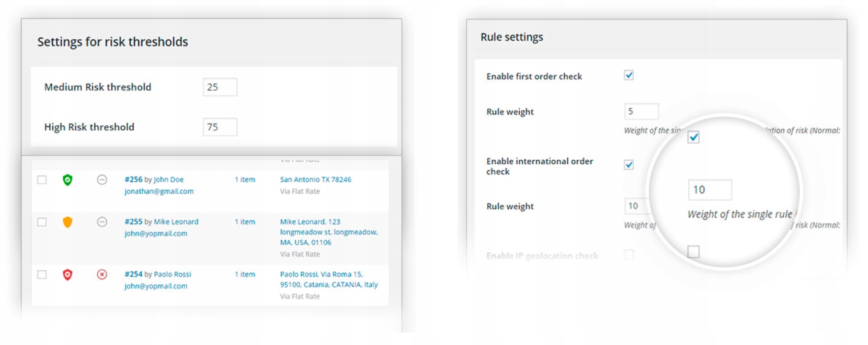Click the cancelled X icon for order #254

pos(102,275)
